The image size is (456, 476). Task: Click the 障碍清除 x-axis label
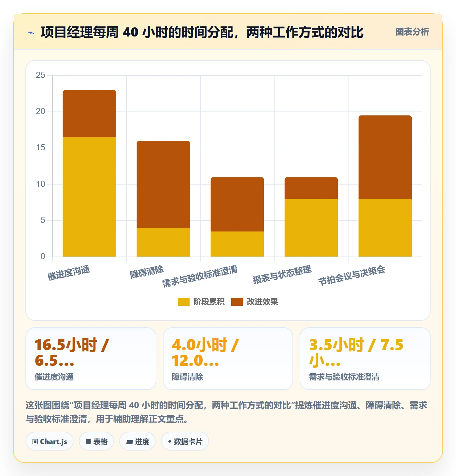pos(147,272)
